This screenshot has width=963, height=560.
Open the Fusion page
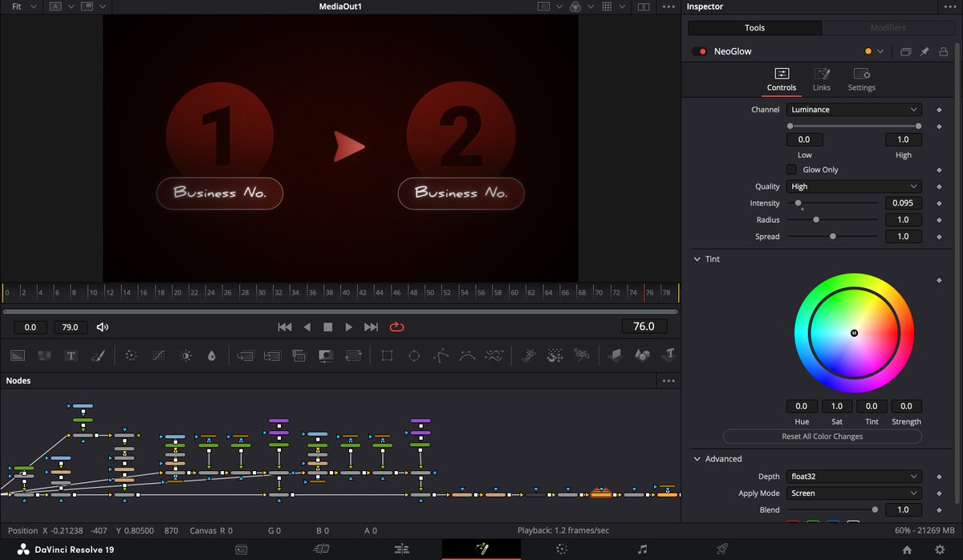coord(481,550)
